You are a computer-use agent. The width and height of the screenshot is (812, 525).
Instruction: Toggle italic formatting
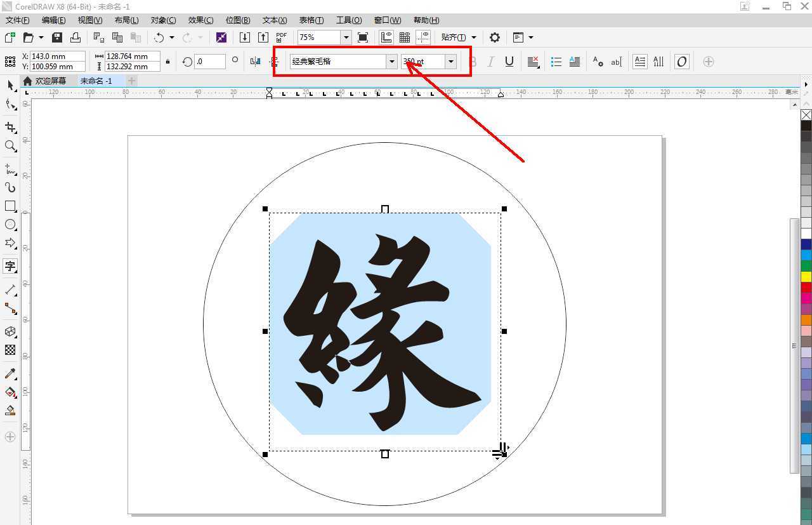pyautogui.click(x=490, y=61)
